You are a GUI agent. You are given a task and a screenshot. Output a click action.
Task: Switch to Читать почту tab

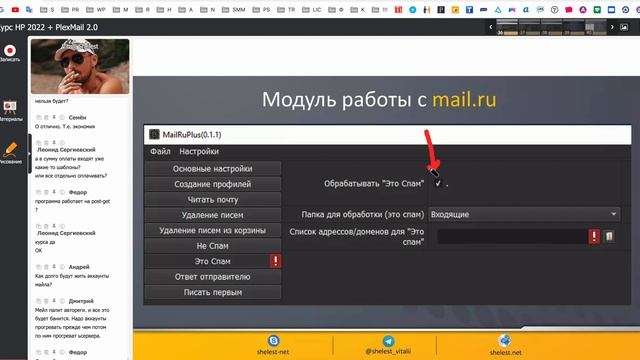[x=213, y=200]
